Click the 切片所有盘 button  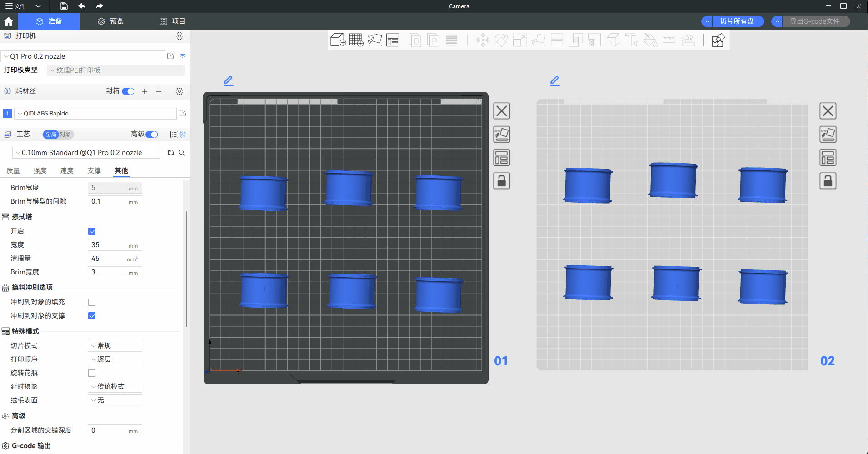point(737,21)
